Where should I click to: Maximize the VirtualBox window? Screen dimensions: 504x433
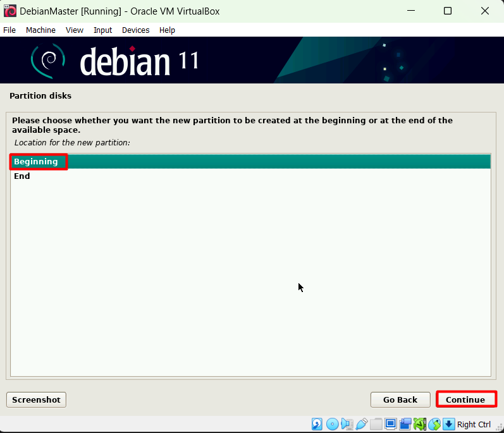click(x=448, y=11)
